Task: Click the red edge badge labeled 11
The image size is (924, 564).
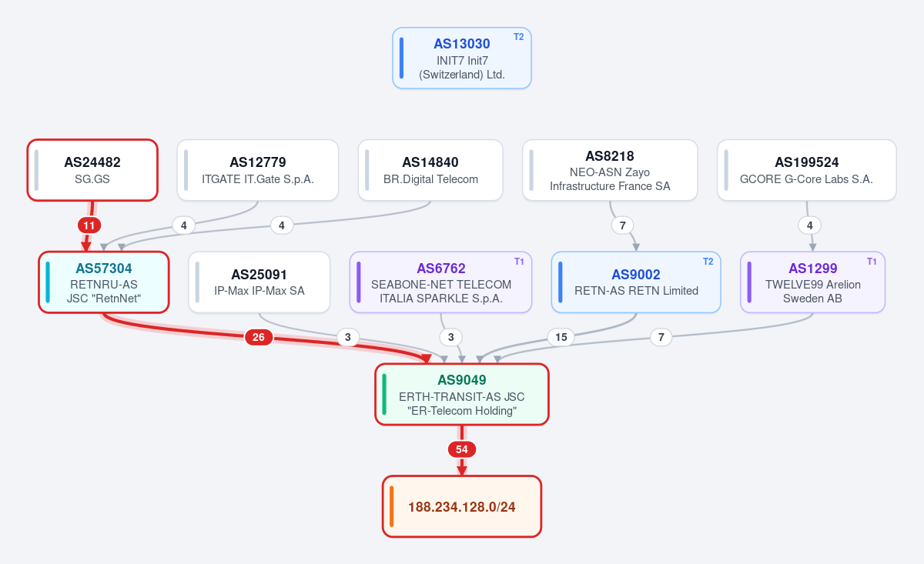Action: point(89,225)
